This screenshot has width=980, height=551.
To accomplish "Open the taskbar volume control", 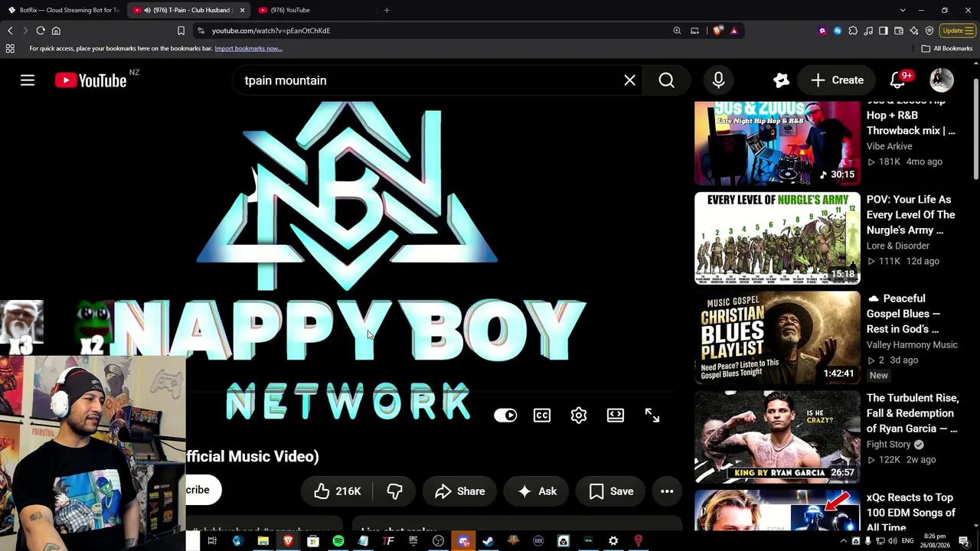I will pyautogui.click(x=892, y=542).
